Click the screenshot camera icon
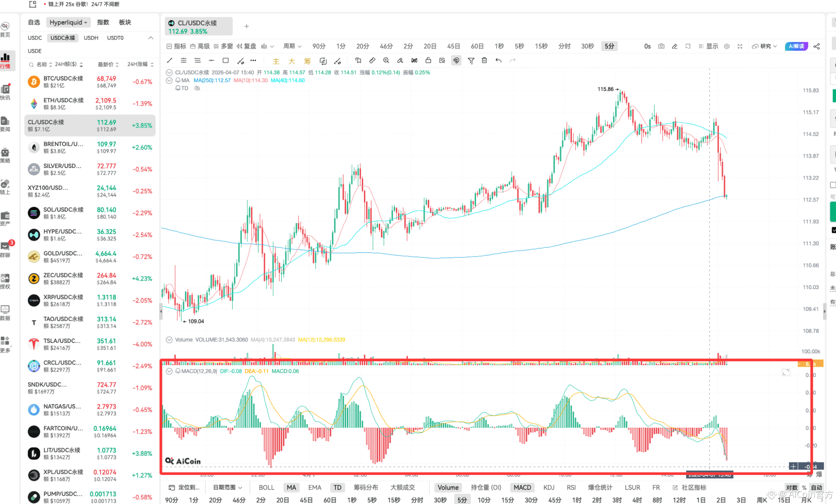Viewport: 836px width, 504px height. coord(661,46)
